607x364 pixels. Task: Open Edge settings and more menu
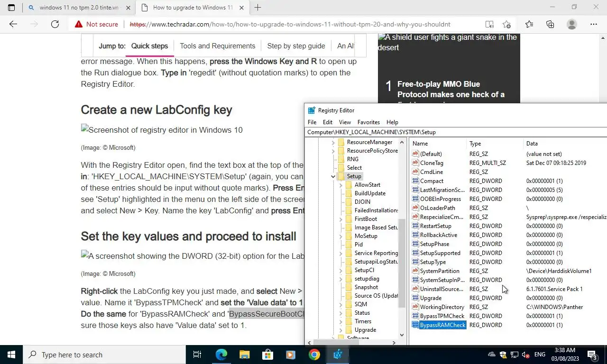(x=594, y=24)
